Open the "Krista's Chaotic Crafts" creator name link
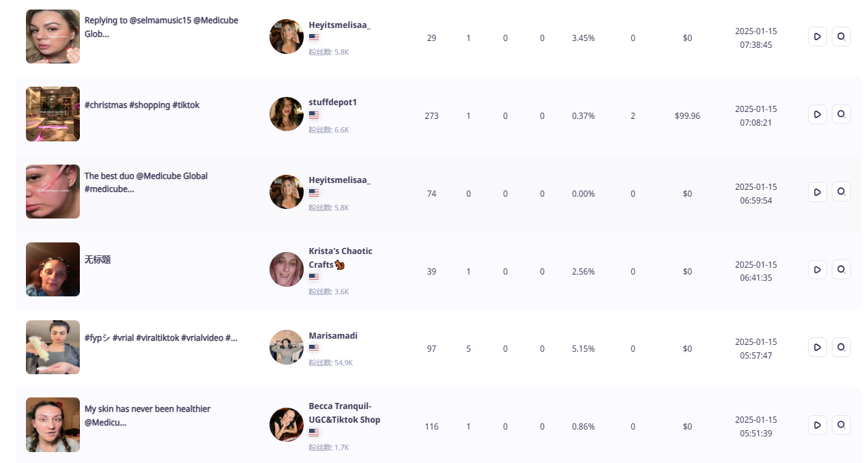The height and width of the screenshot is (463, 868). pyautogui.click(x=340, y=257)
